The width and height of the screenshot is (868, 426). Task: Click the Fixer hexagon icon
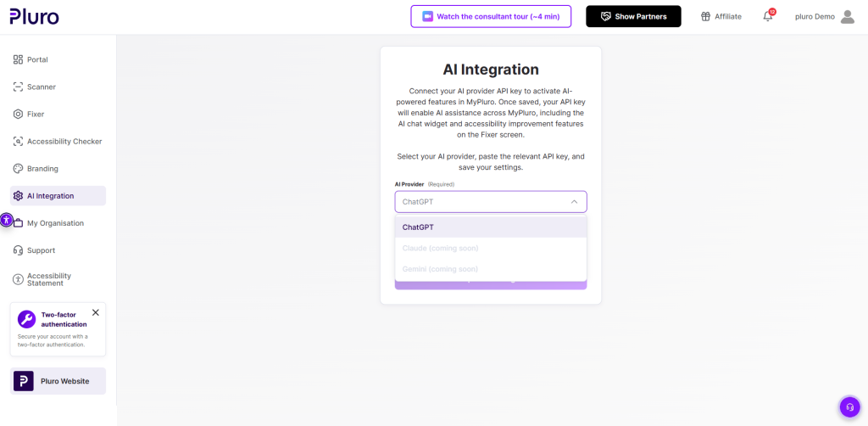click(x=18, y=114)
